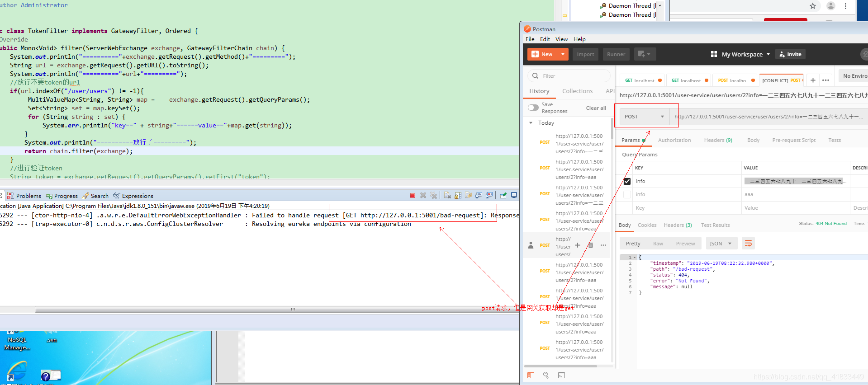Add highlighted history request to collection
The height and width of the screenshot is (385, 868).
tap(578, 245)
